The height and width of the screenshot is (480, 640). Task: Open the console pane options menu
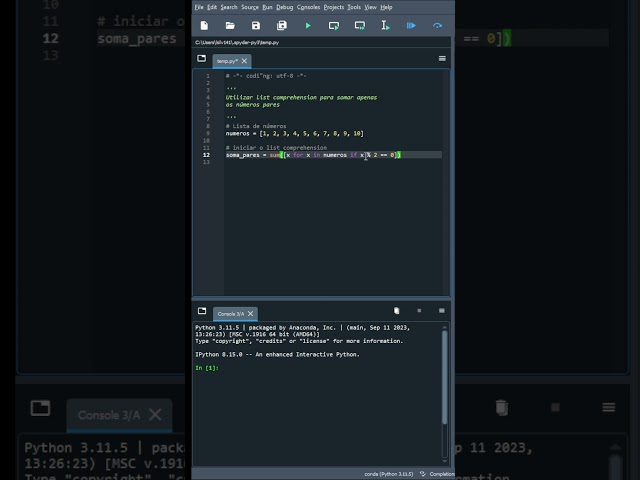442,311
